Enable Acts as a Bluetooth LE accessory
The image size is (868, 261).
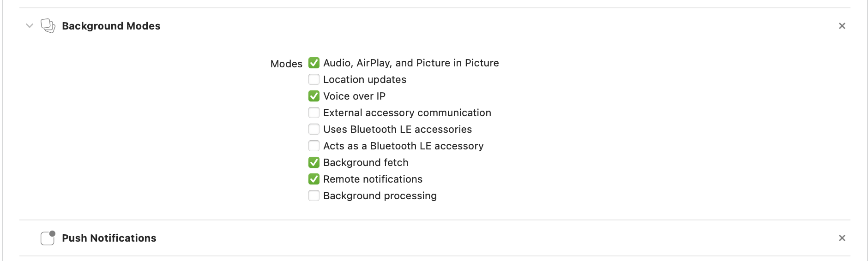coord(314,146)
